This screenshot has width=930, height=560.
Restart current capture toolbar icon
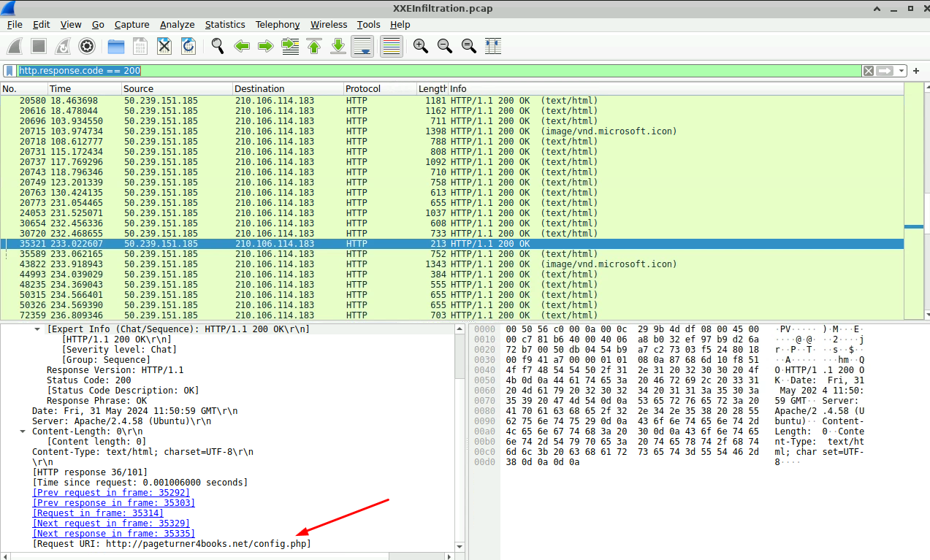point(63,46)
